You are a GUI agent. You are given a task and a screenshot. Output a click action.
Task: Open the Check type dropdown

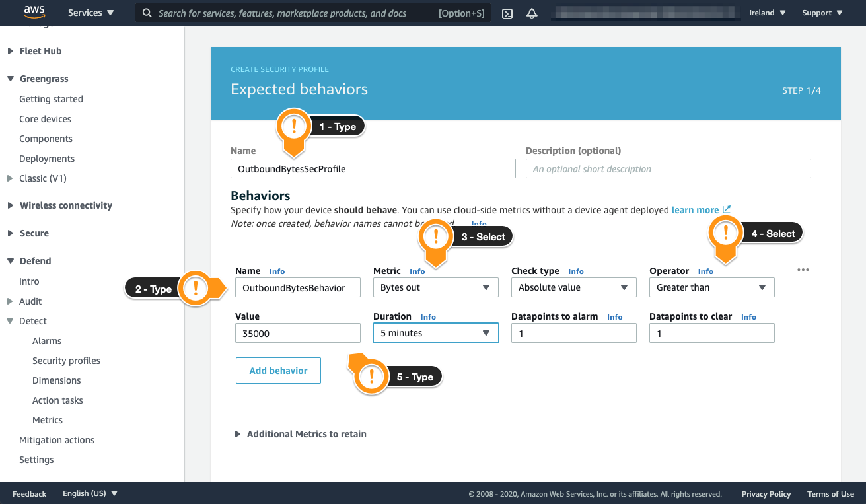click(574, 287)
